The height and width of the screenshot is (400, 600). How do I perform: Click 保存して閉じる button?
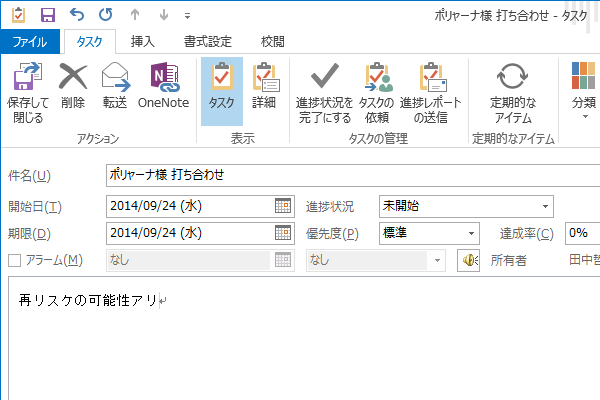28,92
